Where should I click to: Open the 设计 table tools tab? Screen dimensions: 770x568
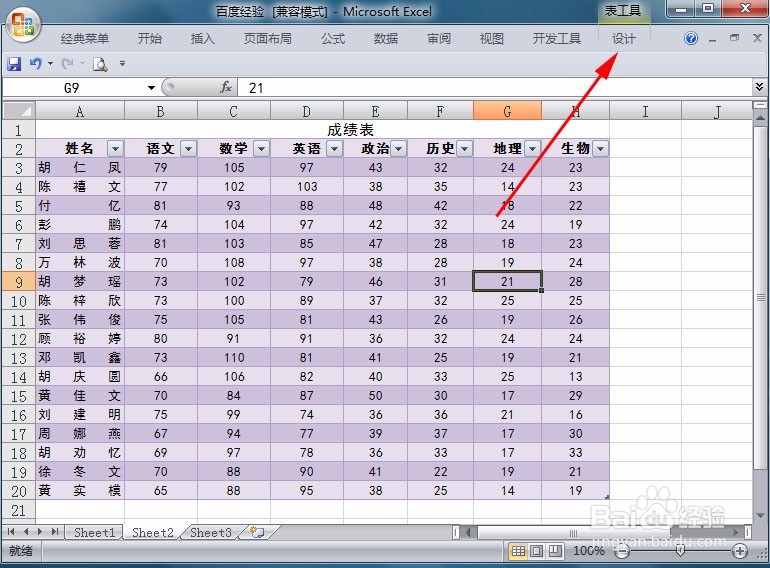(x=624, y=38)
